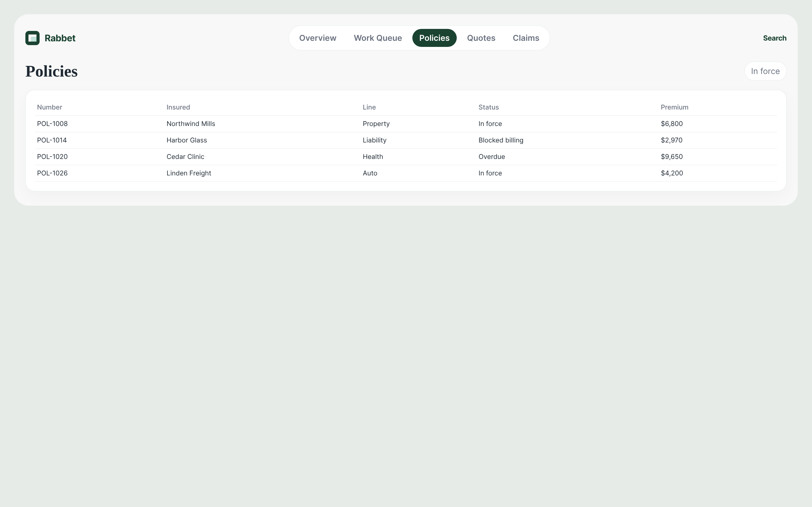Sort by the Number column header
Screen dimensions: 812x507
pyautogui.click(x=50, y=107)
